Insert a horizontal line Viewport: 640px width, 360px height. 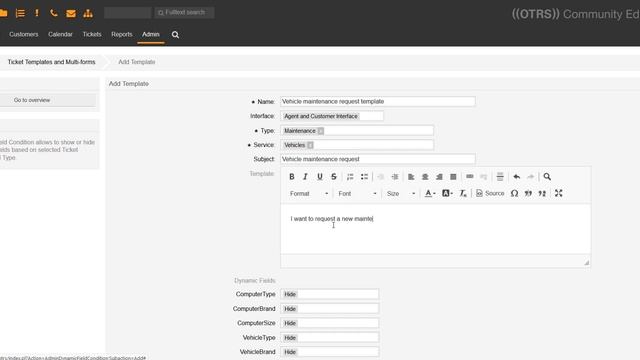pos(500,177)
